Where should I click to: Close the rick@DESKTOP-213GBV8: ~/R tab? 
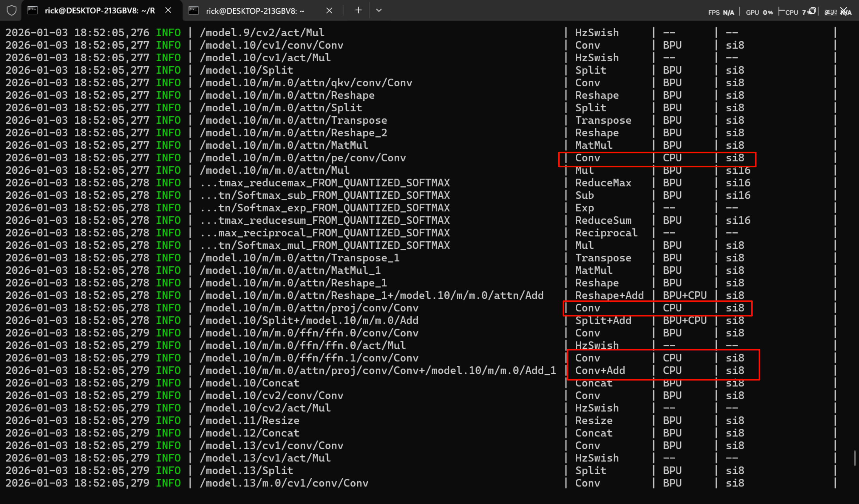click(x=168, y=10)
